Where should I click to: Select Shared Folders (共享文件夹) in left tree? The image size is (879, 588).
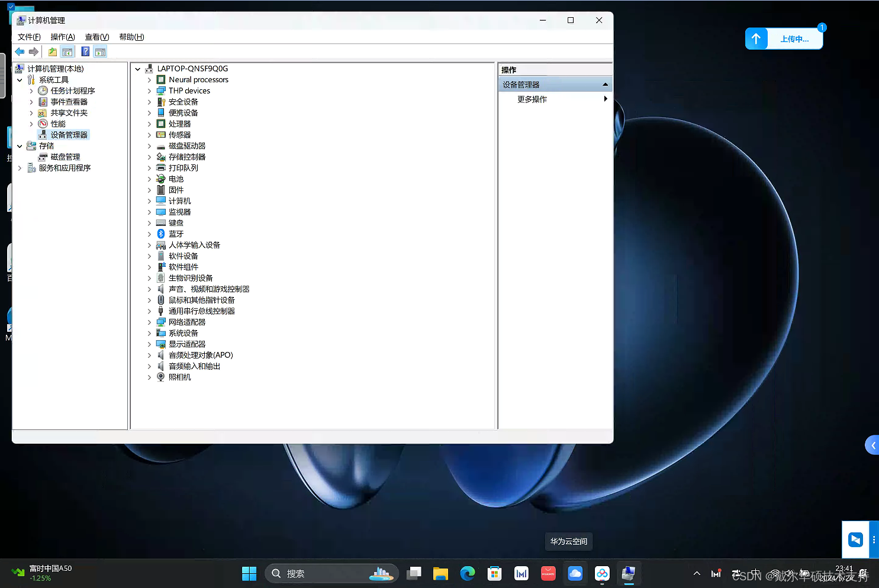[69, 112]
